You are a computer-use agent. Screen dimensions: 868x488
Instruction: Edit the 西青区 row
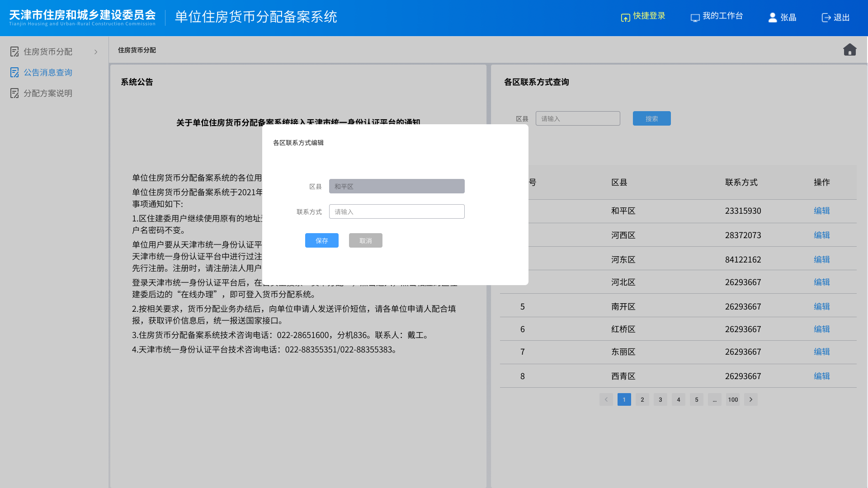[x=821, y=376]
